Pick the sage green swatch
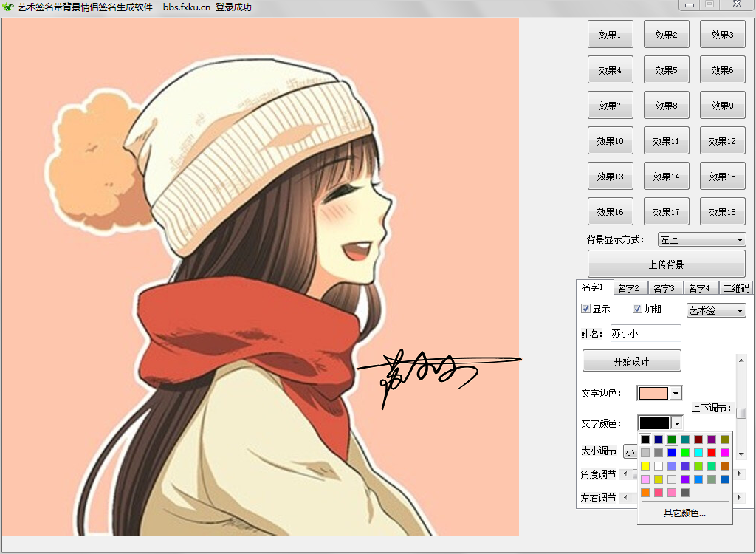Screen dimensions: 756x554 [712, 479]
